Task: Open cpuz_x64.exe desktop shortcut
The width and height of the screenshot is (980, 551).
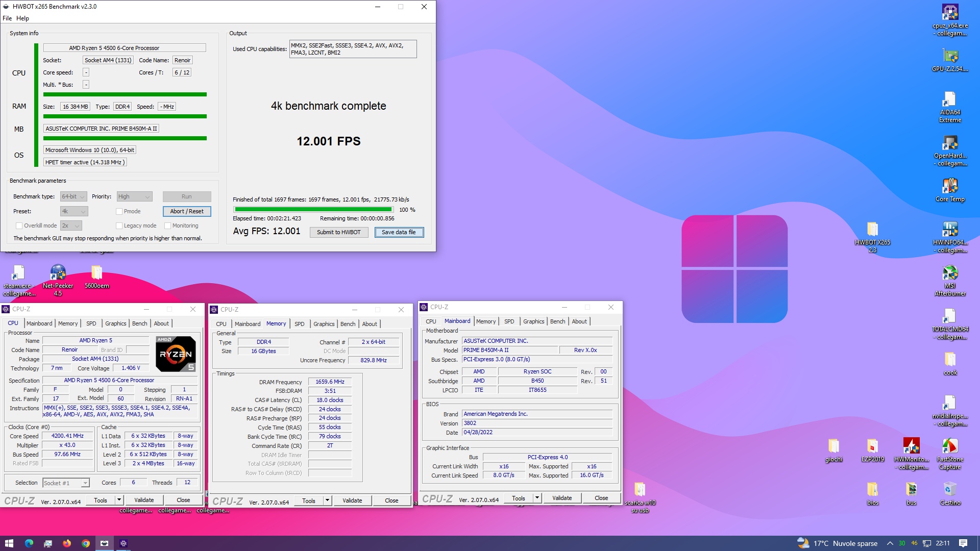Action: tap(950, 20)
